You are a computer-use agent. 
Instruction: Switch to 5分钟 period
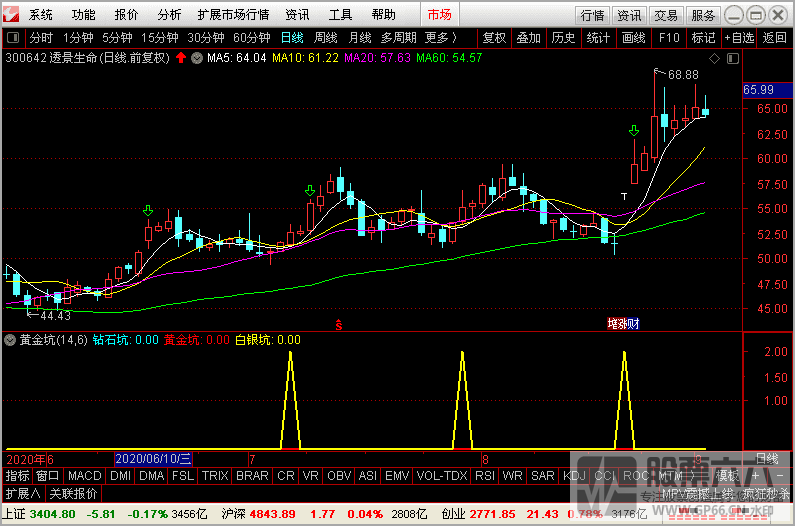pos(117,38)
